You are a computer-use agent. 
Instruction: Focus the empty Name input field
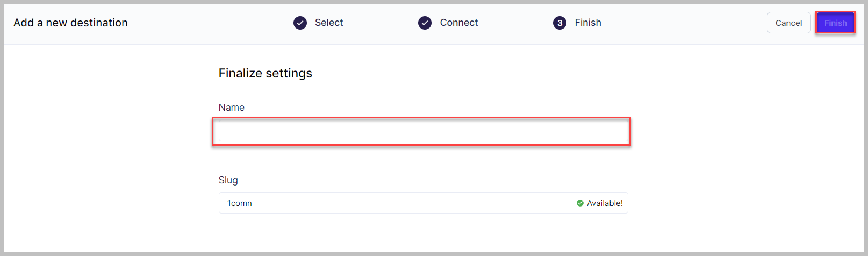[423, 131]
